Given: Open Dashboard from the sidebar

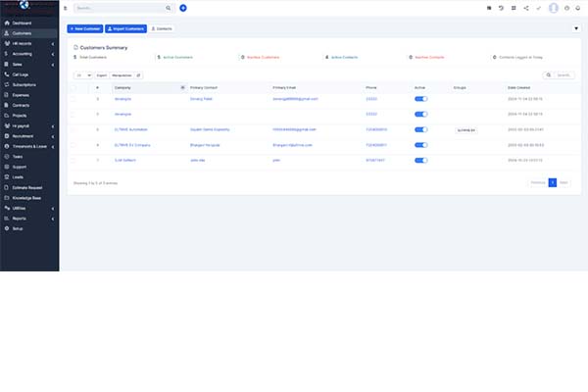Looking at the screenshot, I should (x=22, y=23).
